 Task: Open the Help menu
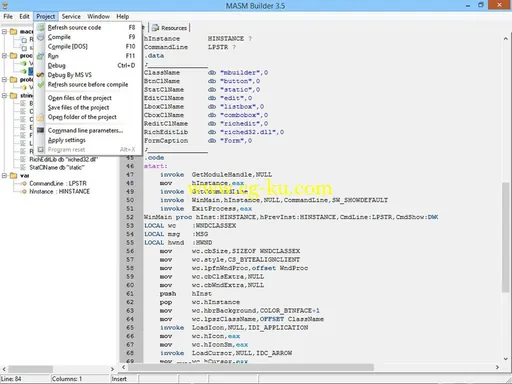pos(122,16)
